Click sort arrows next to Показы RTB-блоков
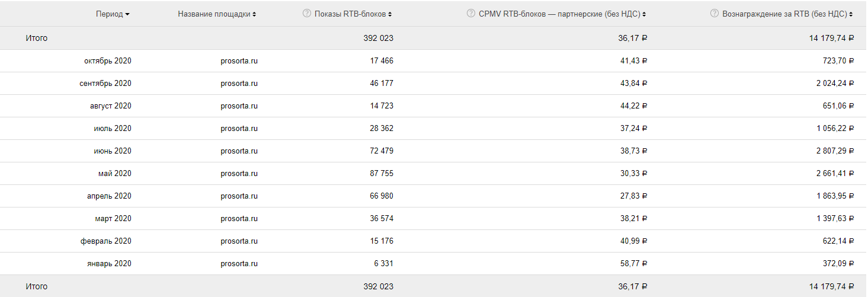 click(x=390, y=14)
